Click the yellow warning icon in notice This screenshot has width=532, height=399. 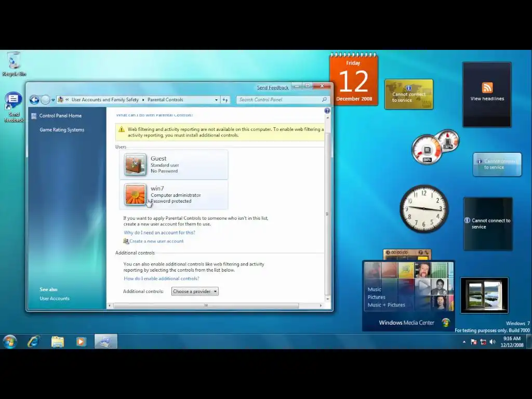click(122, 129)
